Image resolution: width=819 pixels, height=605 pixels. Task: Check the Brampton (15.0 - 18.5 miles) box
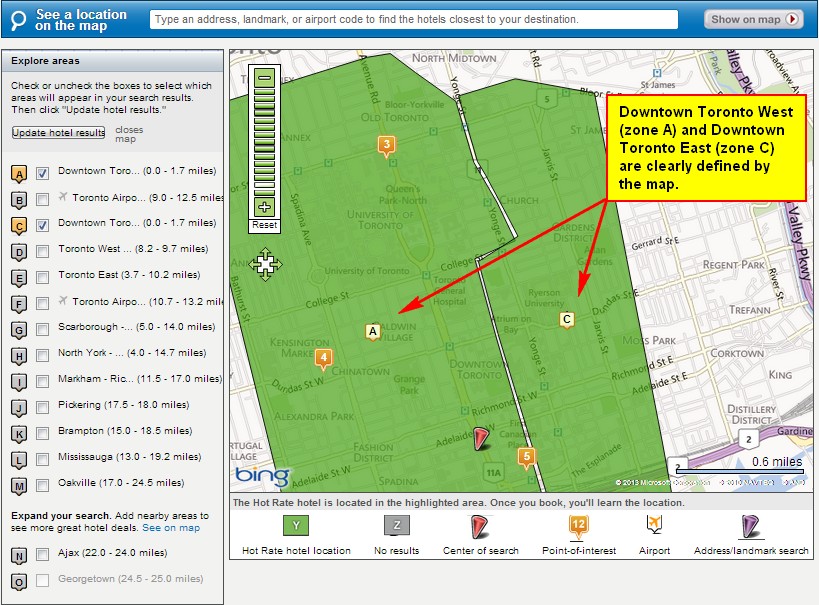pyautogui.click(x=42, y=433)
